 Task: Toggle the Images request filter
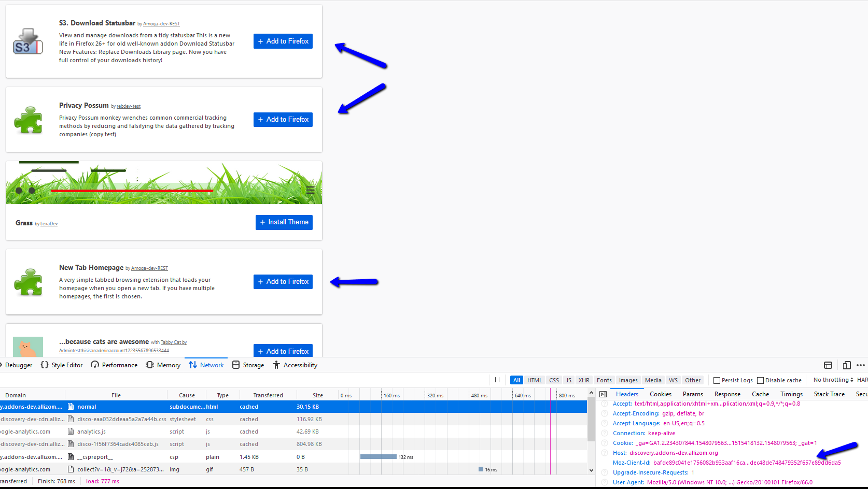(x=628, y=380)
